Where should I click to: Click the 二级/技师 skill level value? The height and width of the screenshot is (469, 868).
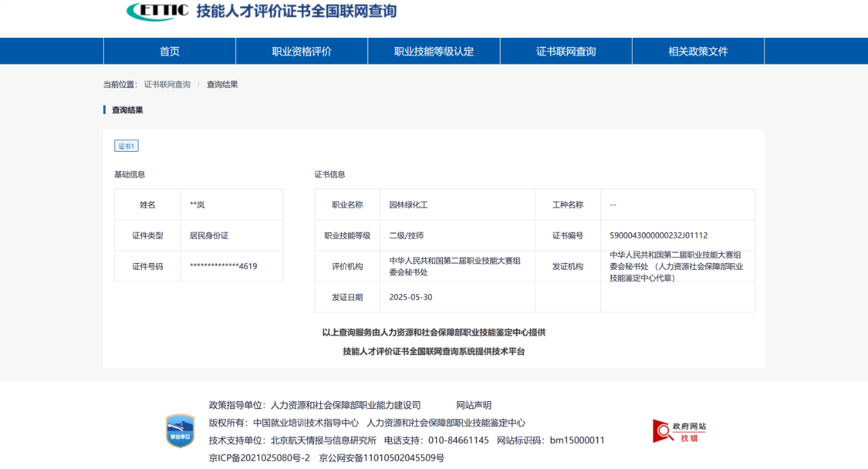[x=406, y=236]
